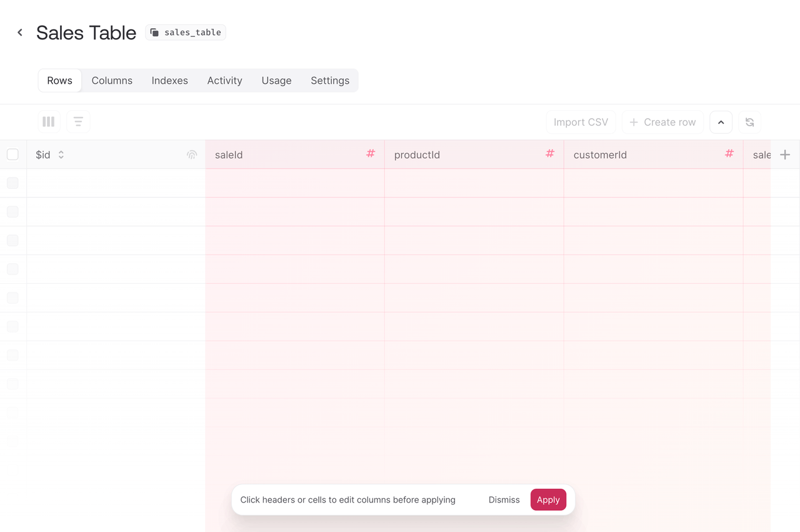Screen dimensions: 800x532
Task: Click the Import CSV button
Action: click(x=581, y=123)
